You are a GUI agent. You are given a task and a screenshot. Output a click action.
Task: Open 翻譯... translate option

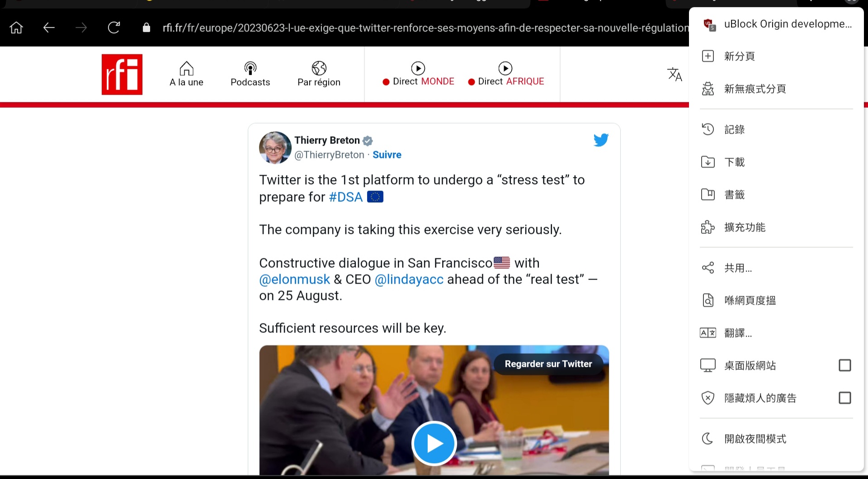pyautogui.click(x=776, y=333)
